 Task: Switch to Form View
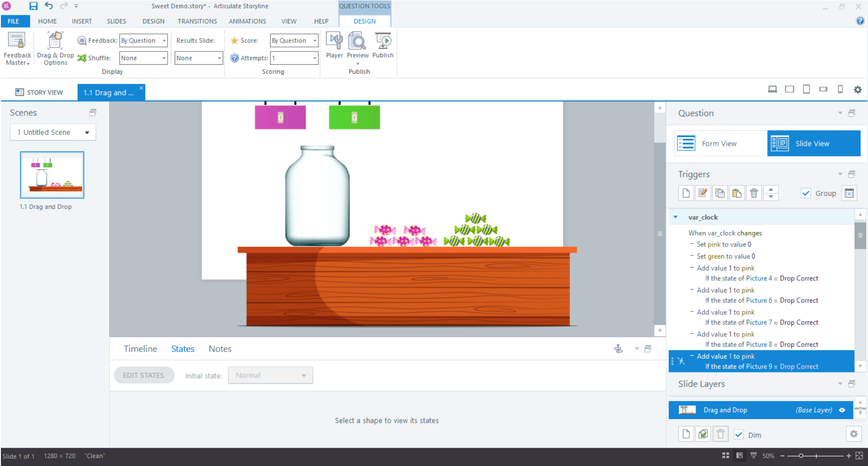click(721, 143)
